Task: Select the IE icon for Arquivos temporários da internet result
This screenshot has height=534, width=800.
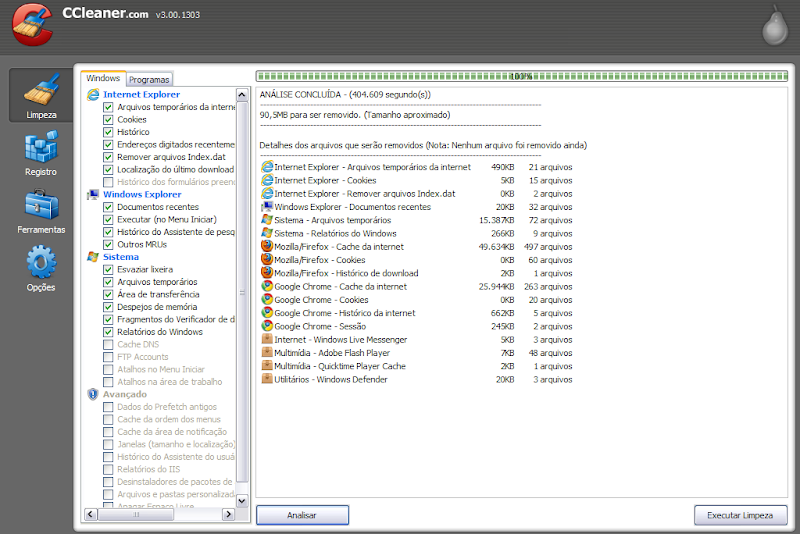Action: pyautogui.click(x=267, y=167)
